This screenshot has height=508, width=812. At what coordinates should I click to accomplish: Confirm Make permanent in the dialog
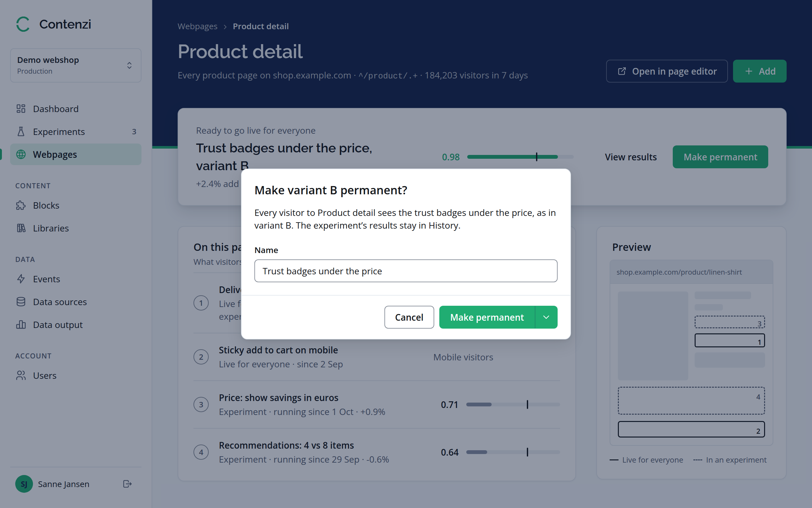tap(487, 317)
